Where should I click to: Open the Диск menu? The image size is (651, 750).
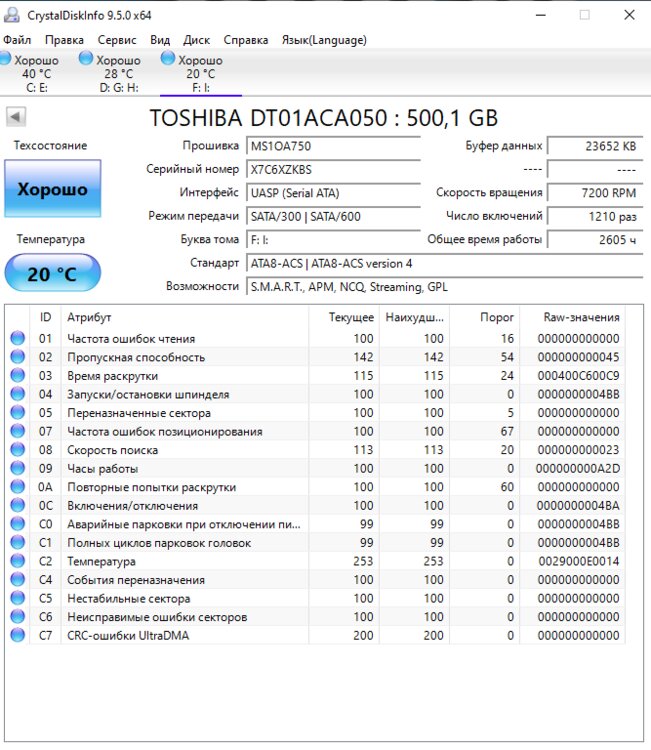click(197, 40)
